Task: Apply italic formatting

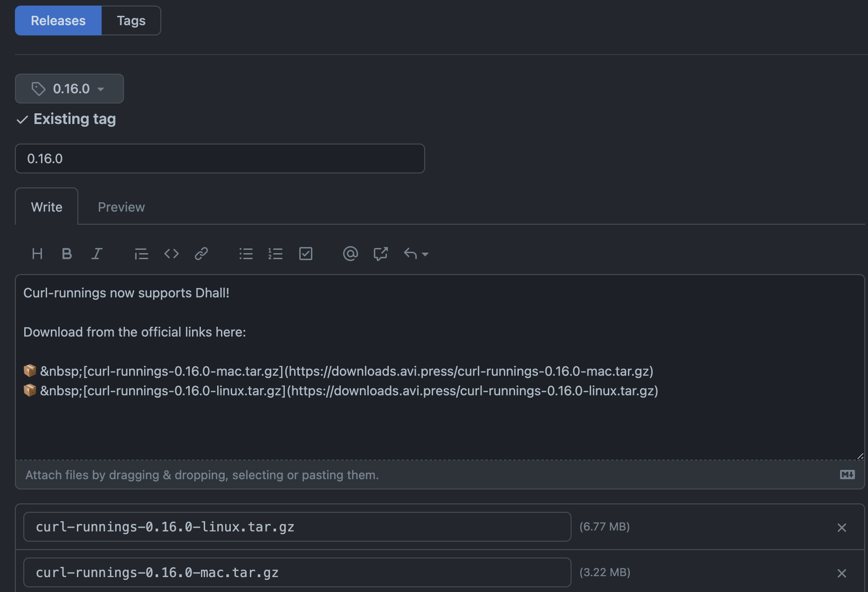Action: pos(96,254)
